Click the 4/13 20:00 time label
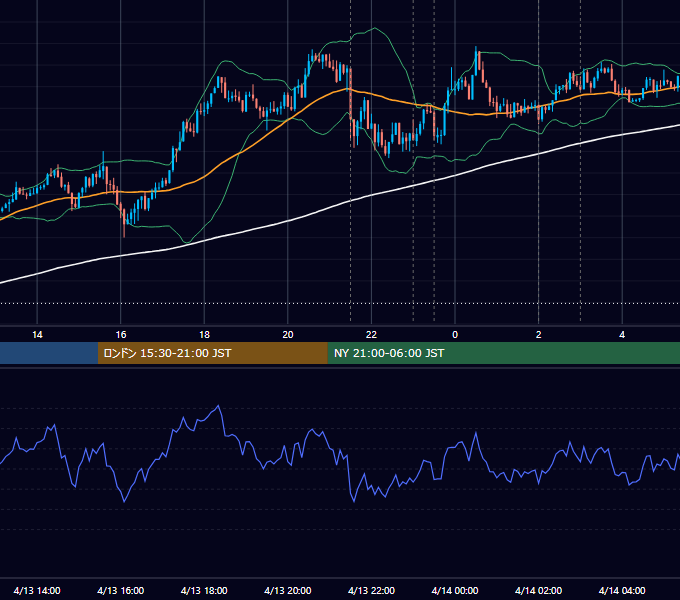 coord(288,590)
